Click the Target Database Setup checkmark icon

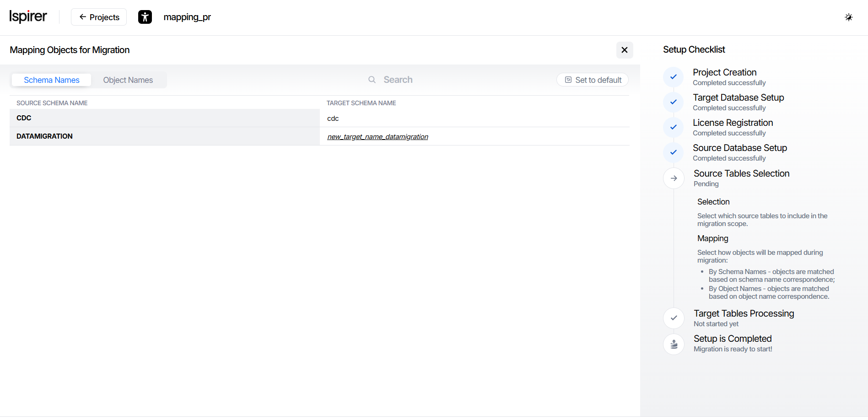pyautogui.click(x=673, y=102)
